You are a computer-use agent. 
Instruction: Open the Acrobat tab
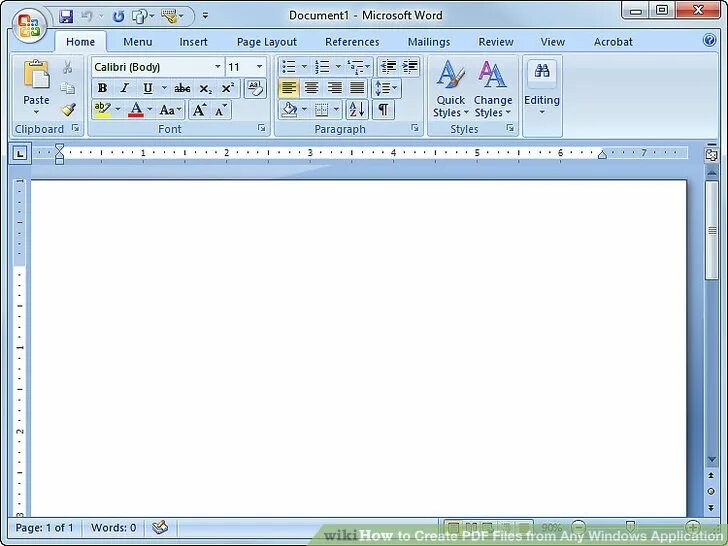(x=613, y=42)
